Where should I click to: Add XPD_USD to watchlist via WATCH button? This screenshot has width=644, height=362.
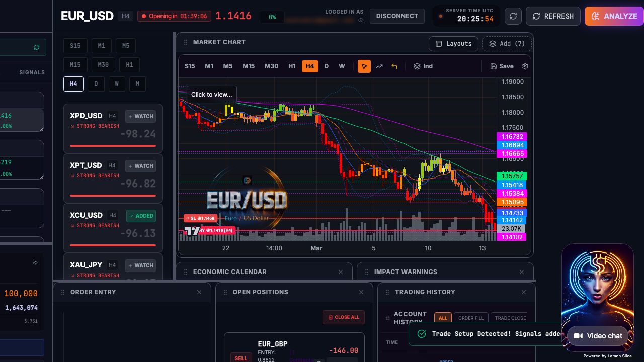coord(140,116)
